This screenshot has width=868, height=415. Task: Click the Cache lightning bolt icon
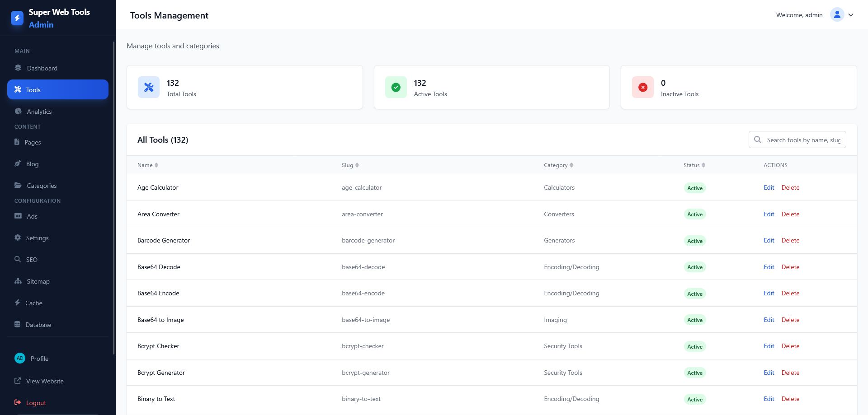[17, 303]
